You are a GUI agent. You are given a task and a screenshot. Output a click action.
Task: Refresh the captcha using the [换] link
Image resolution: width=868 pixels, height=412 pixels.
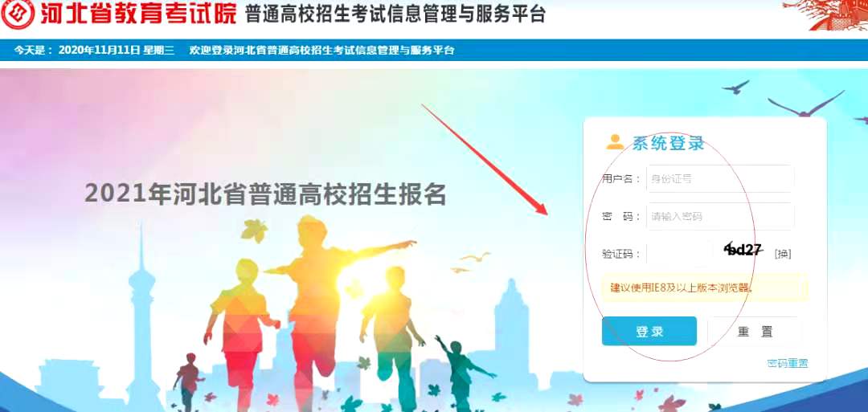pyautogui.click(x=783, y=254)
